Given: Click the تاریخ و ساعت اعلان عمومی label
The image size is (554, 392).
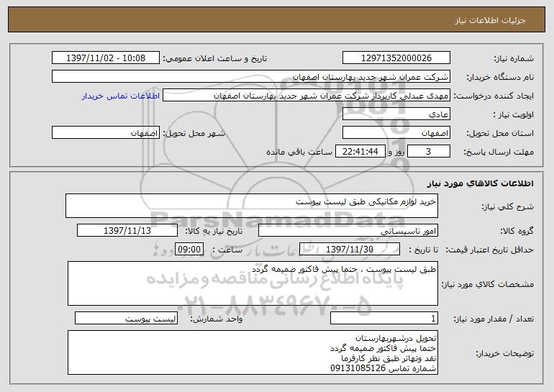Looking at the screenshot, I should point(215,58).
